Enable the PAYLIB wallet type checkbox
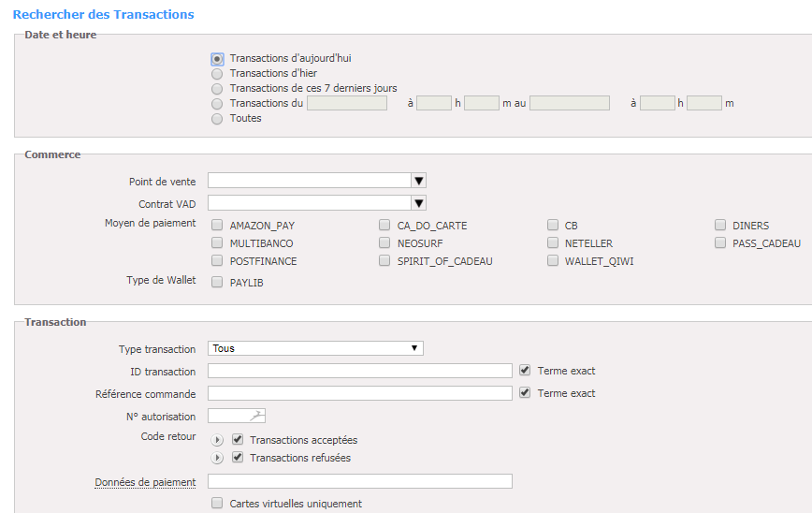 click(217, 282)
